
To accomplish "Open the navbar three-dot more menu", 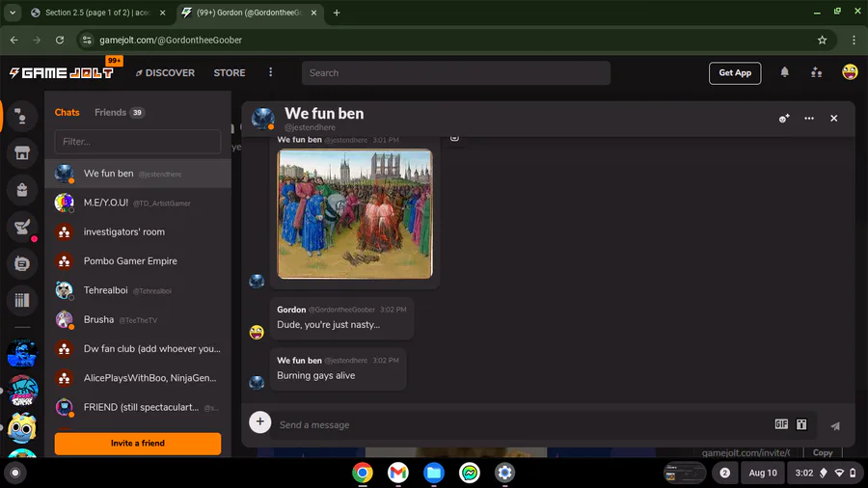I will tap(271, 72).
